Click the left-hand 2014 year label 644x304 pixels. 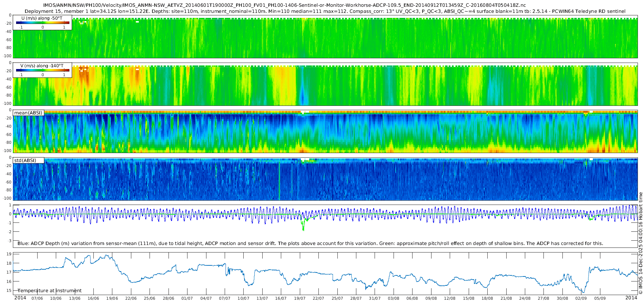20,298
